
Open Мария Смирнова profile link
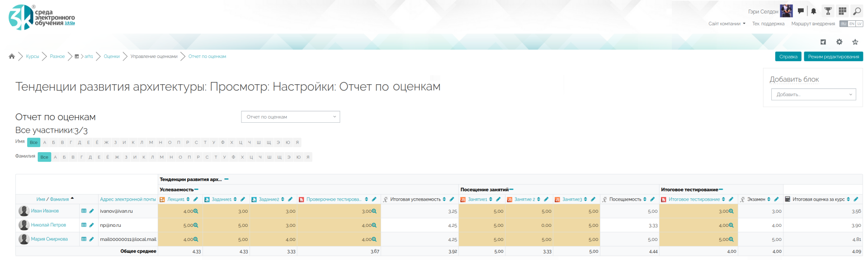(49, 239)
